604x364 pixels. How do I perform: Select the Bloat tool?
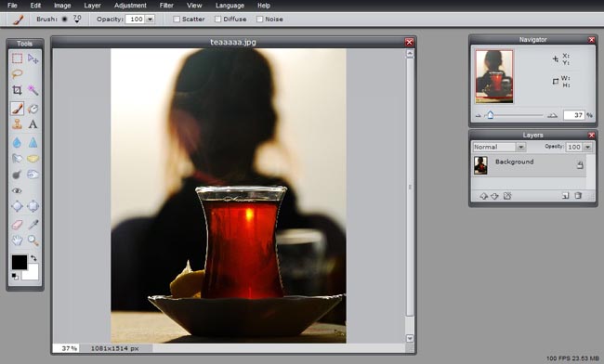coord(17,206)
